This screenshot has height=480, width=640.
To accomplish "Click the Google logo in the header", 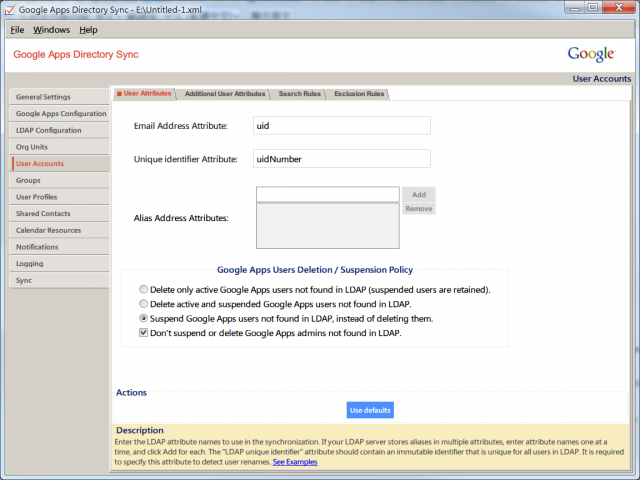I will [591, 54].
